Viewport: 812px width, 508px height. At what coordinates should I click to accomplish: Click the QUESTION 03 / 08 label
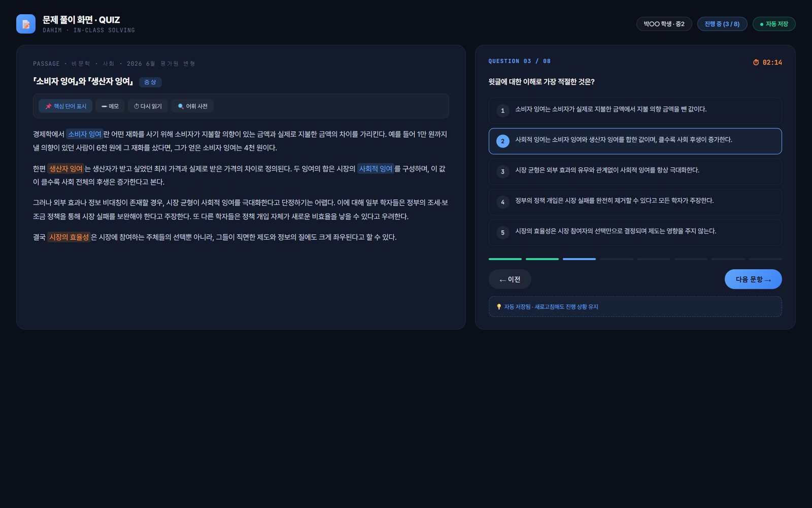(x=519, y=61)
